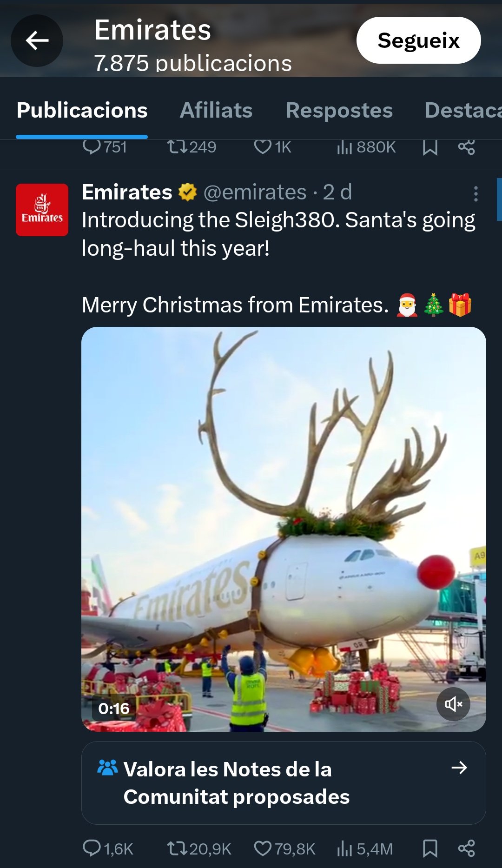The image size is (502, 868).
Task: Open the Respostes tab
Action: (x=339, y=111)
